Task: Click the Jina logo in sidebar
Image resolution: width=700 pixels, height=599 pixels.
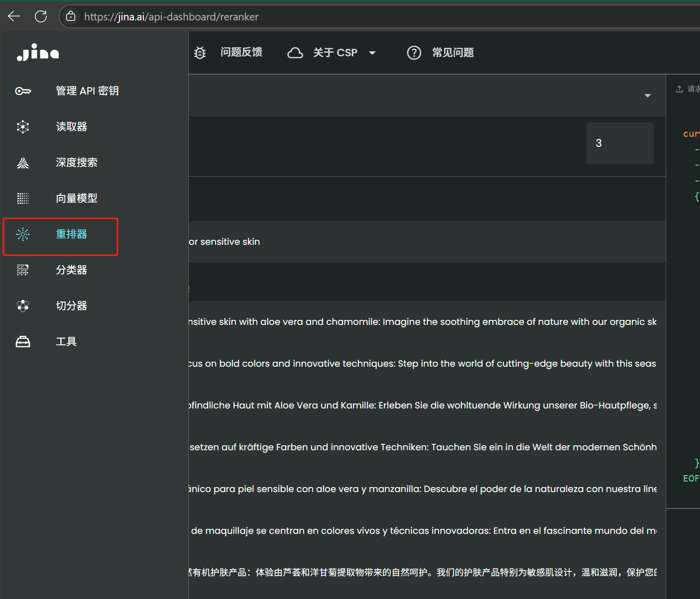Action: (38, 52)
